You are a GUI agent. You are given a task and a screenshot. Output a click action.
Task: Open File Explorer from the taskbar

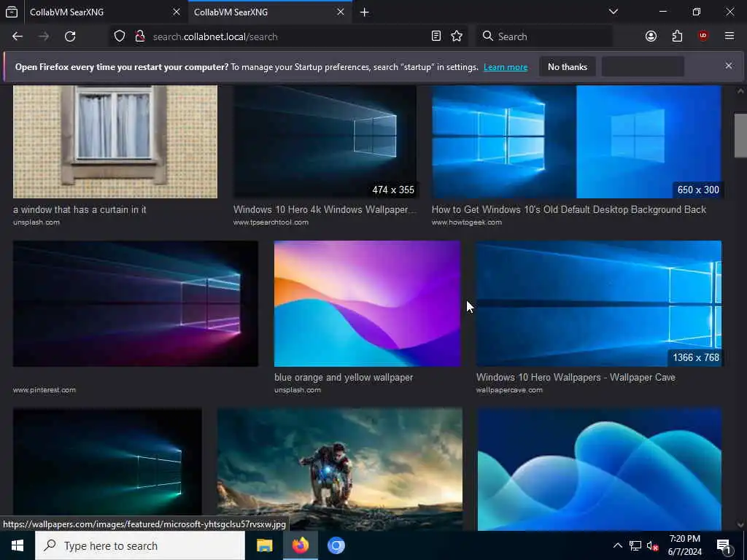[264, 545]
